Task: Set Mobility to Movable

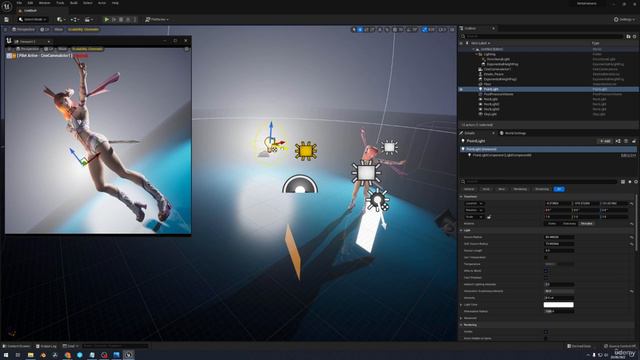Action: [587, 223]
